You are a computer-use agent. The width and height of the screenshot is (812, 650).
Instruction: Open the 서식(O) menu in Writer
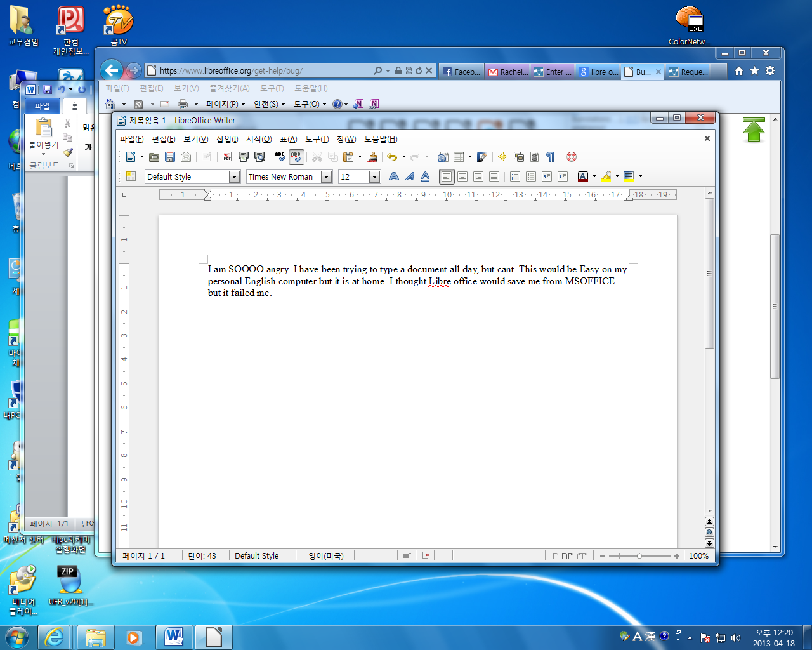(258, 139)
